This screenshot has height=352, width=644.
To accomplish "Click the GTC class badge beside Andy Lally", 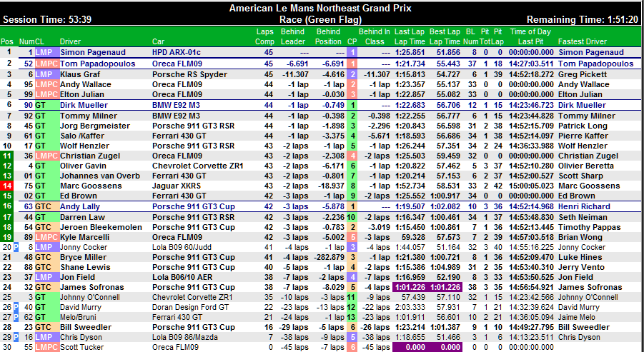I will click(x=45, y=206).
